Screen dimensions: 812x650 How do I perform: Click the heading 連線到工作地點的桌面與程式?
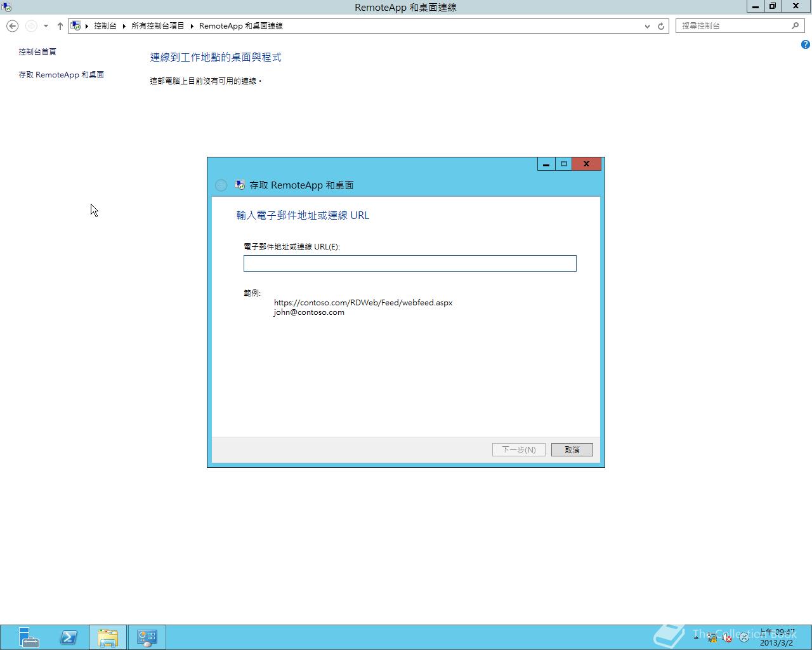click(216, 57)
